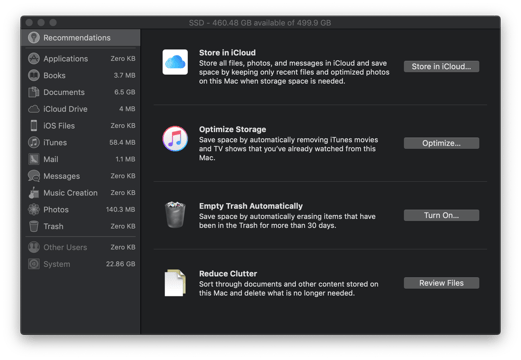This screenshot has width=521, height=360.
Task: Click the System label
Action: pos(57,264)
